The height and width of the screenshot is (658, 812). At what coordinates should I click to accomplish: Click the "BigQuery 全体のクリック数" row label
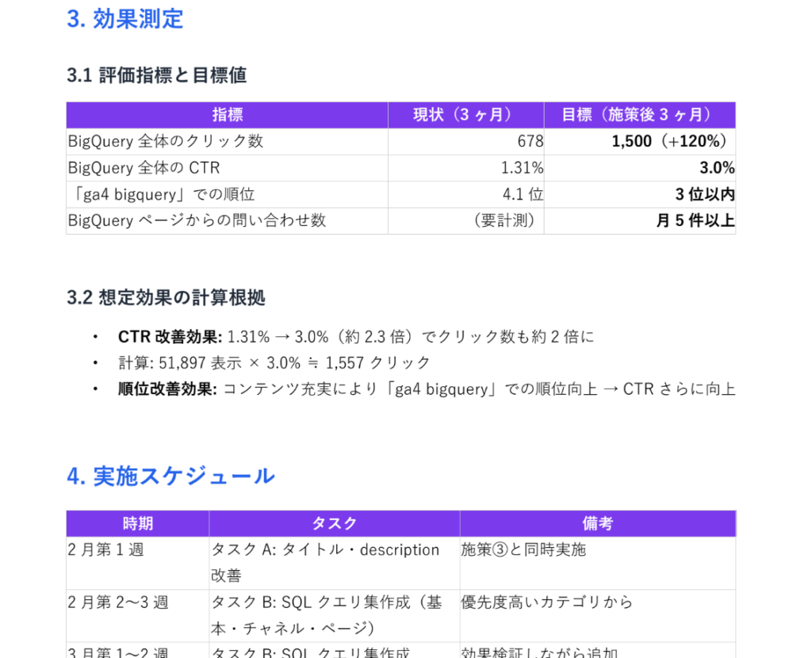pos(166,142)
